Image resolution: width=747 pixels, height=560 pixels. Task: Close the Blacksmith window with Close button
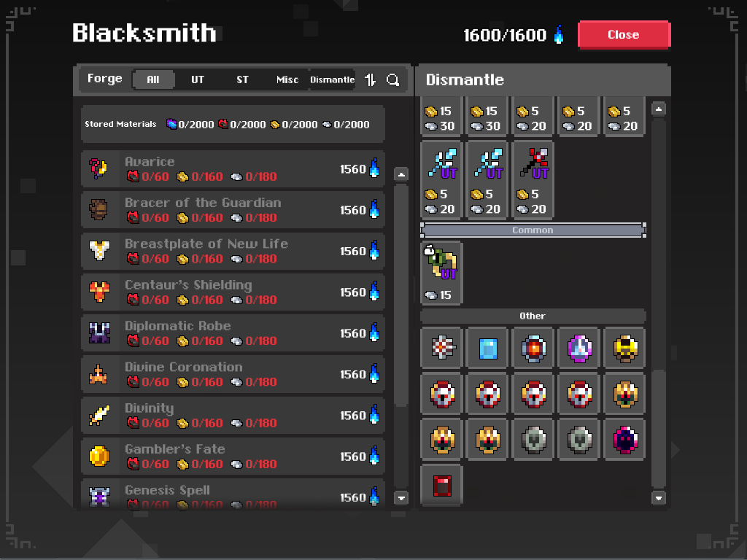pyautogui.click(x=624, y=34)
